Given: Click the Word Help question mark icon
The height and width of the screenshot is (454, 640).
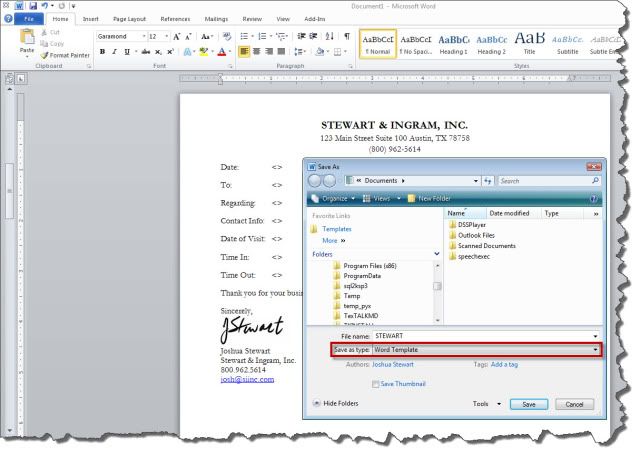Looking at the screenshot, I should (x=8, y=19).
